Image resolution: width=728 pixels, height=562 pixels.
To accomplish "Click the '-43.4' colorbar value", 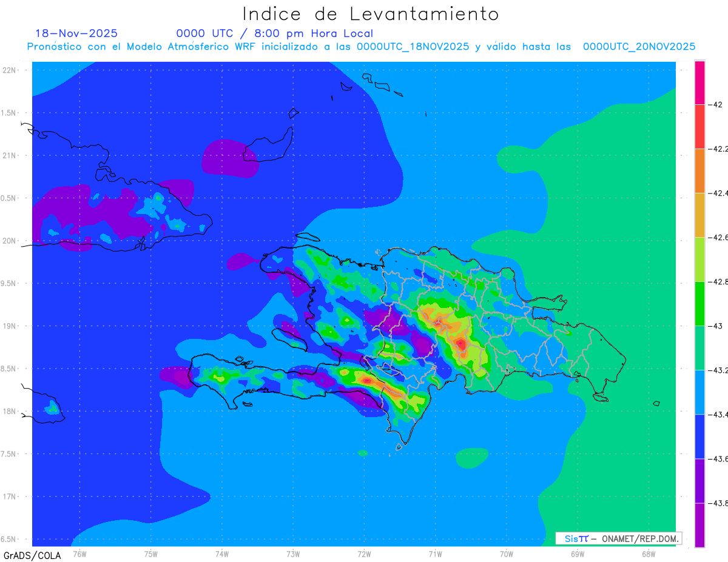I will click(718, 415).
